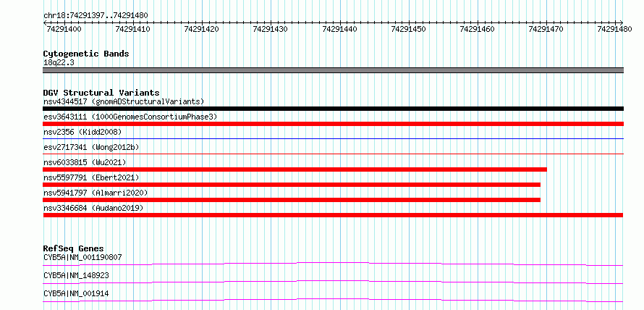The width and height of the screenshot is (644, 310).
Task: Open variant esv2717341 Wong2012b label
Action: pos(93,147)
